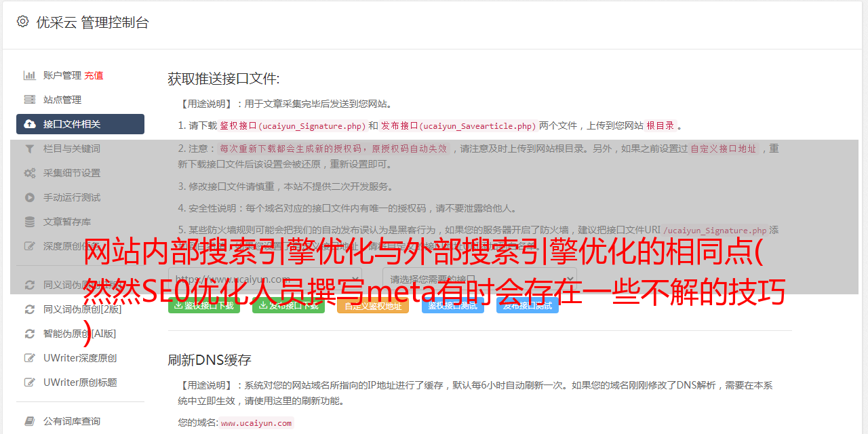The image size is (868, 434).
Task: Click the refresh icon for 智能伪原创[AI版]
Action: coord(30,334)
